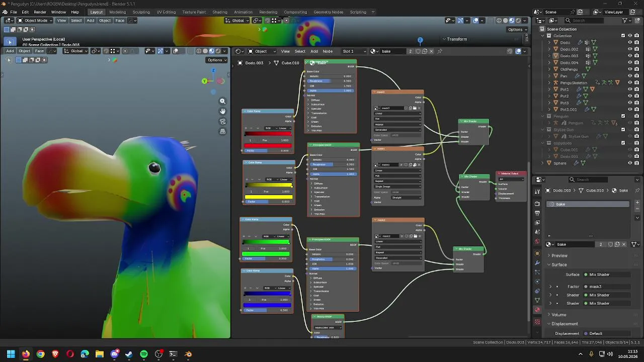
Task: Open the Render menu in top bar
Action: coord(40,12)
